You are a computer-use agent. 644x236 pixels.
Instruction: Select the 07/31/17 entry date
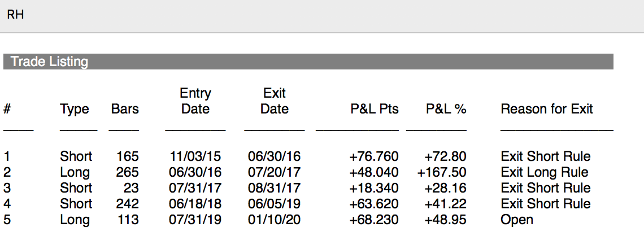[x=195, y=188]
